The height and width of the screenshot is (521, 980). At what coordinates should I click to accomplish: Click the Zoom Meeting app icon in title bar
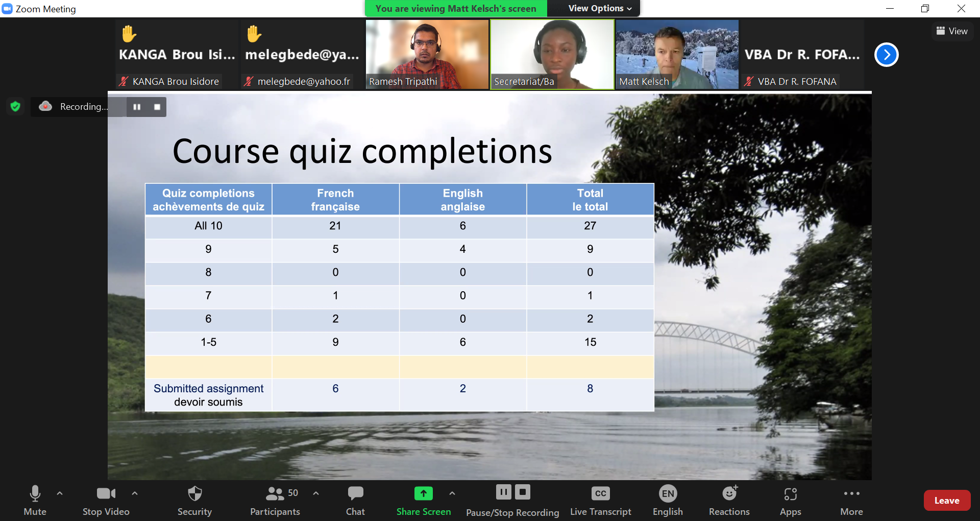tap(7, 9)
